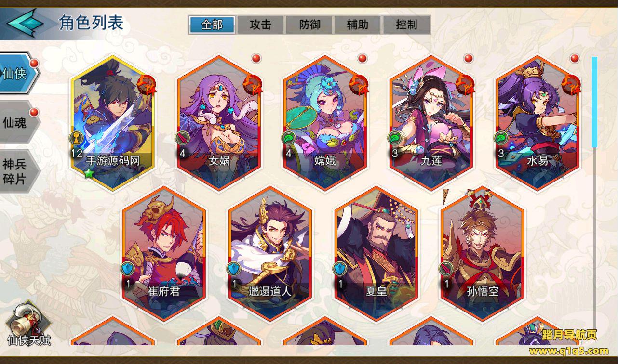Click the blue vertical scrollbar handle
The image size is (618, 364).
(x=595, y=102)
